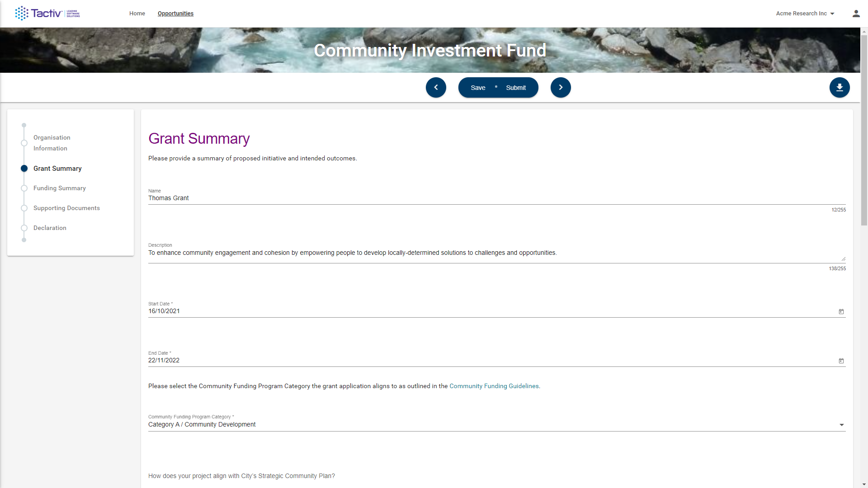
Task: Click the back navigation arrow
Action: click(x=436, y=88)
